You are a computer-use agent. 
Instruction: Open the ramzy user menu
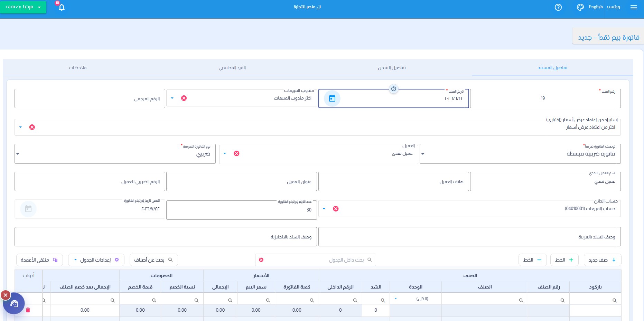click(23, 7)
